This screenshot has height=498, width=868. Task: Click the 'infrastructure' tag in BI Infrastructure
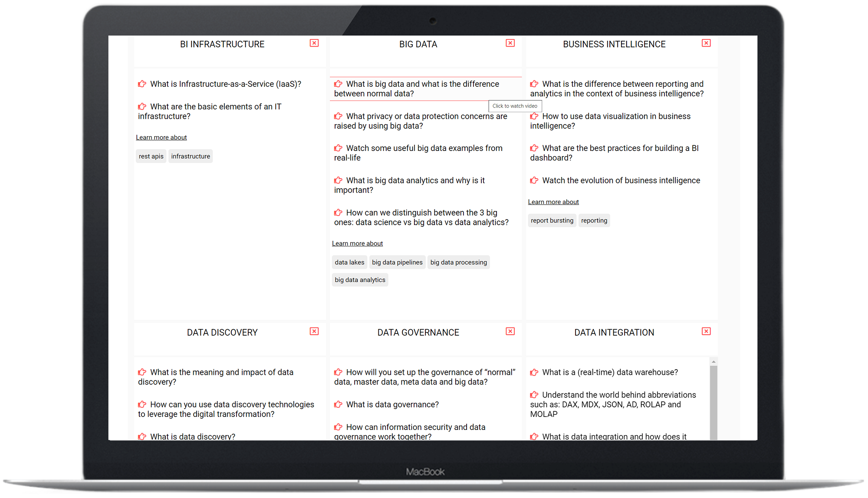191,156
